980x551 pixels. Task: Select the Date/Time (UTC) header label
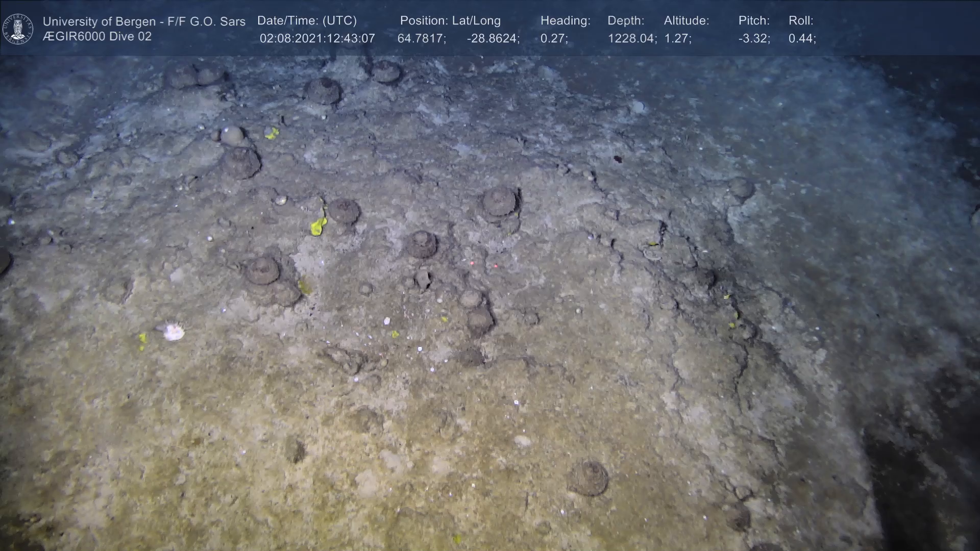pos(307,21)
